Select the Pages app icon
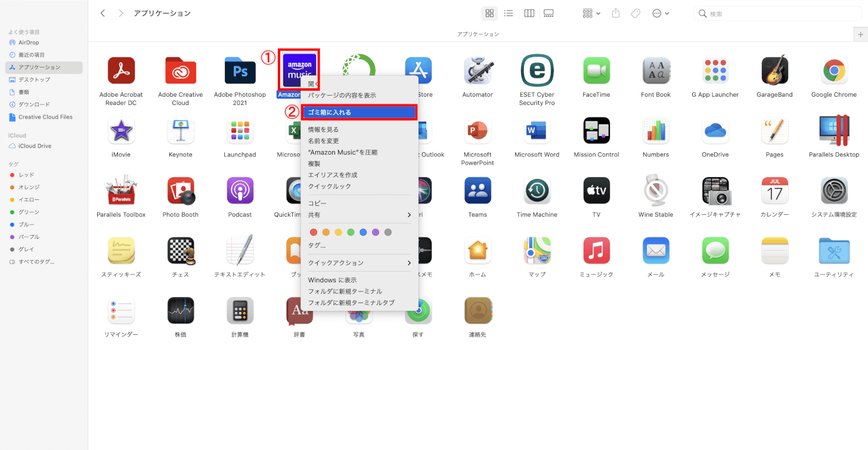Image resolution: width=868 pixels, height=450 pixels. click(x=775, y=130)
